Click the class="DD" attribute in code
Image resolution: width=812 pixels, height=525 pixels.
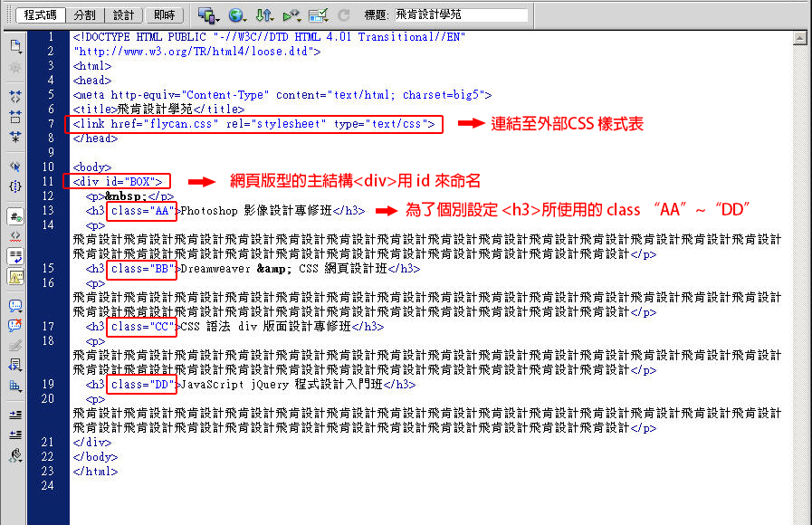click(x=142, y=385)
